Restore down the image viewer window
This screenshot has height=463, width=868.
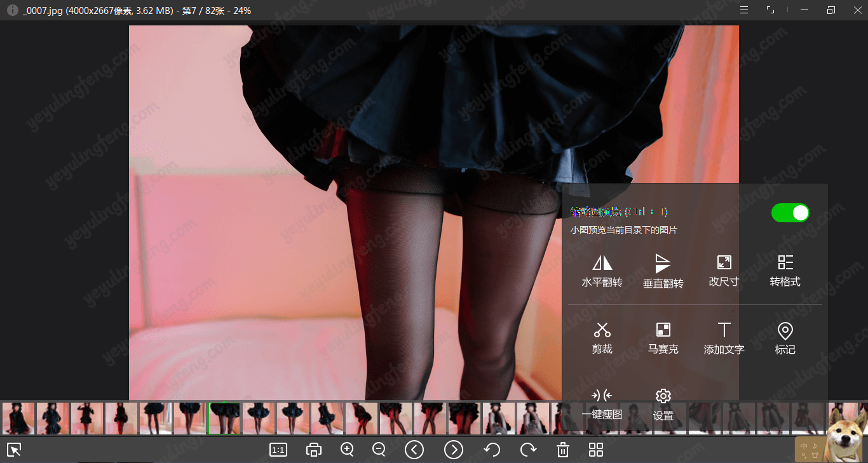(831, 10)
